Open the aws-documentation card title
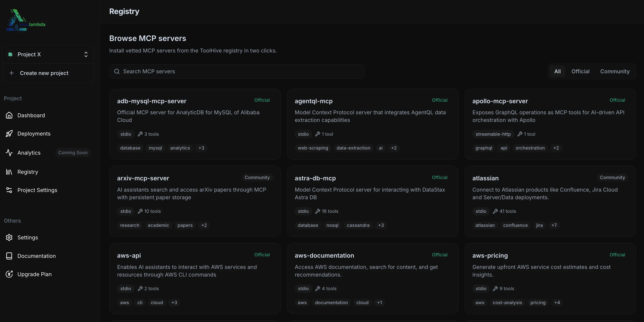 point(324,256)
